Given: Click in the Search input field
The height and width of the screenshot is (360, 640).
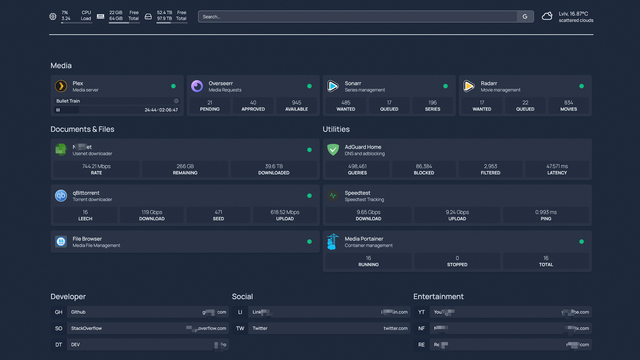Looking at the screenshot, I should tap(358, 17).
